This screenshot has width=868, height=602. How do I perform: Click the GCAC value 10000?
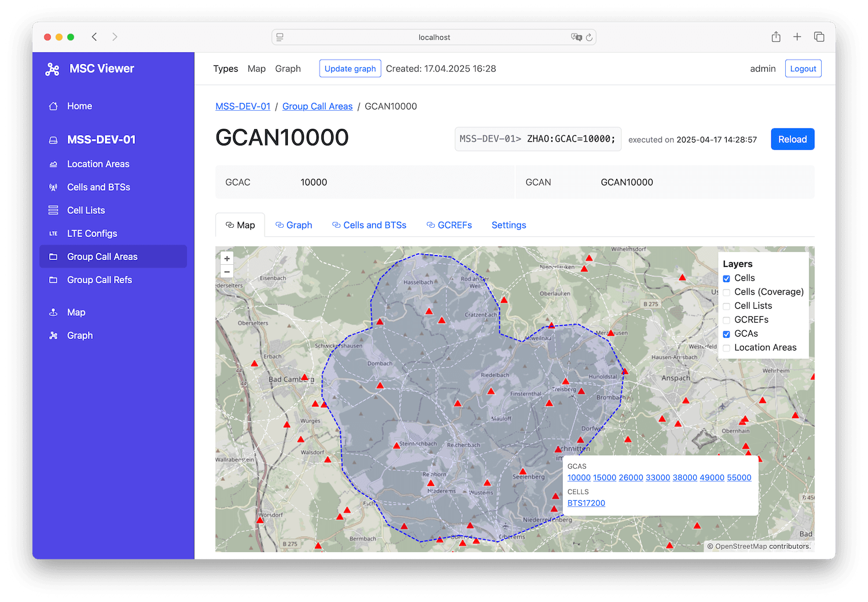point(314,182)
